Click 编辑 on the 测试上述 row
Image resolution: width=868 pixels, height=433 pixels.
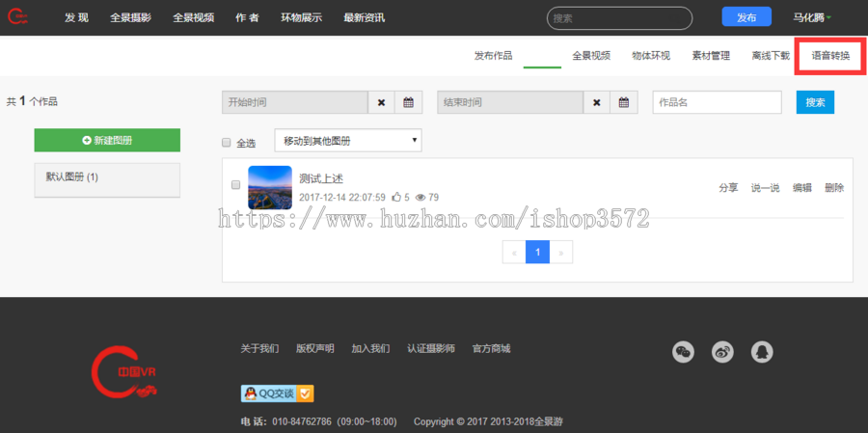pos(801,188)
